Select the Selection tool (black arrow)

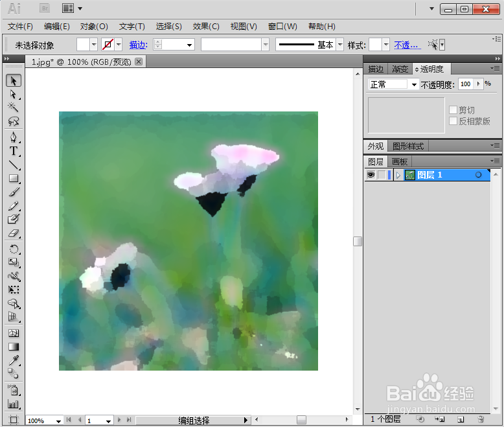tap(14, 81)
